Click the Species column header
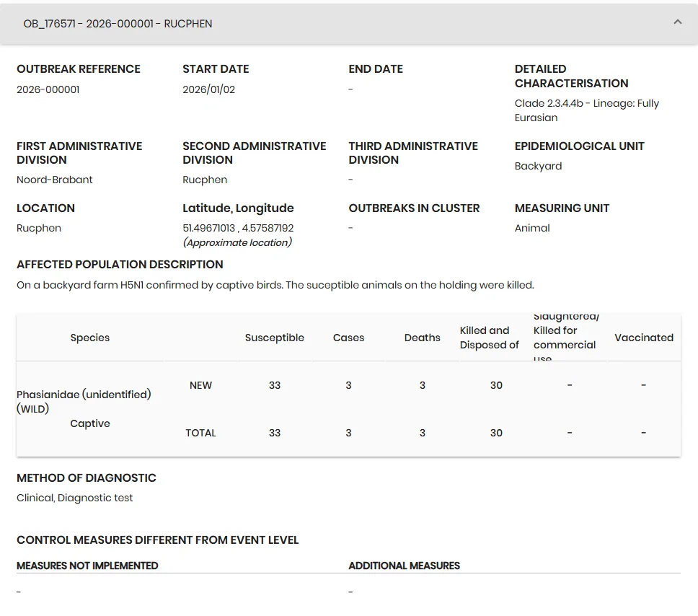Viewport: 698px width, 616px height. [90, 338]
